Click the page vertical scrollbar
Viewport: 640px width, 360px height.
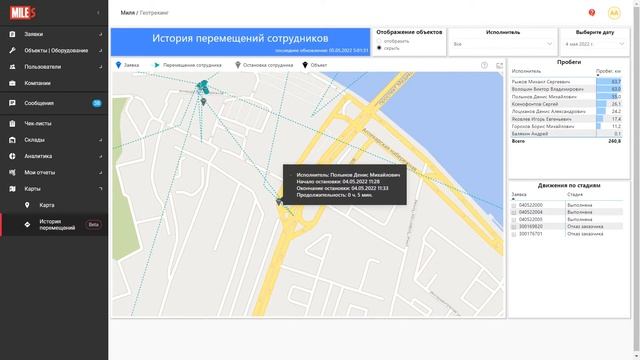click(636, 180)
